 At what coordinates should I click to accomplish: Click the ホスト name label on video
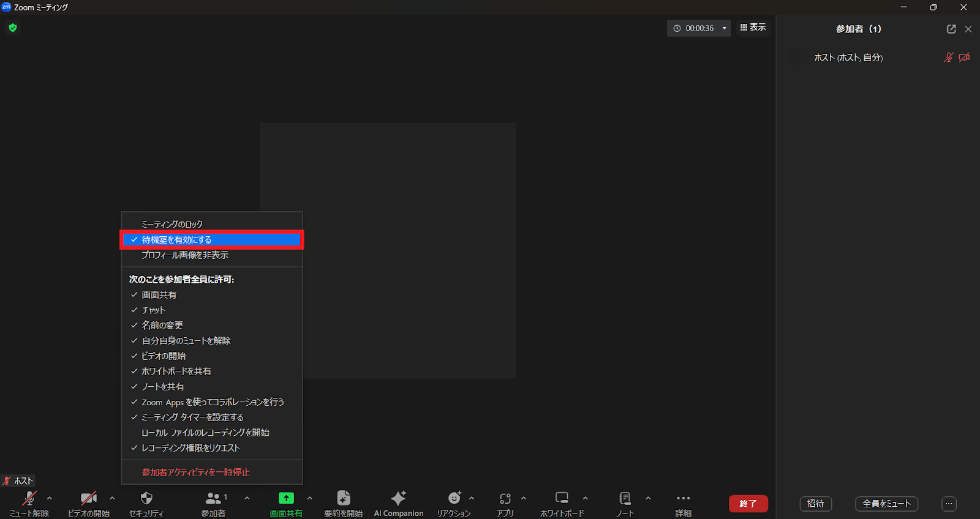pyautogui.click(x=23, y=481)
